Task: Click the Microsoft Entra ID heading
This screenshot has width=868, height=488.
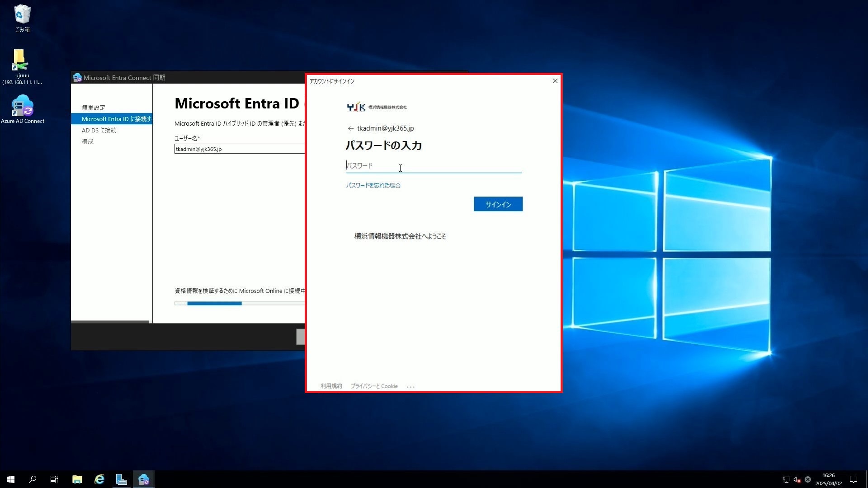Action: pos(237,103)
